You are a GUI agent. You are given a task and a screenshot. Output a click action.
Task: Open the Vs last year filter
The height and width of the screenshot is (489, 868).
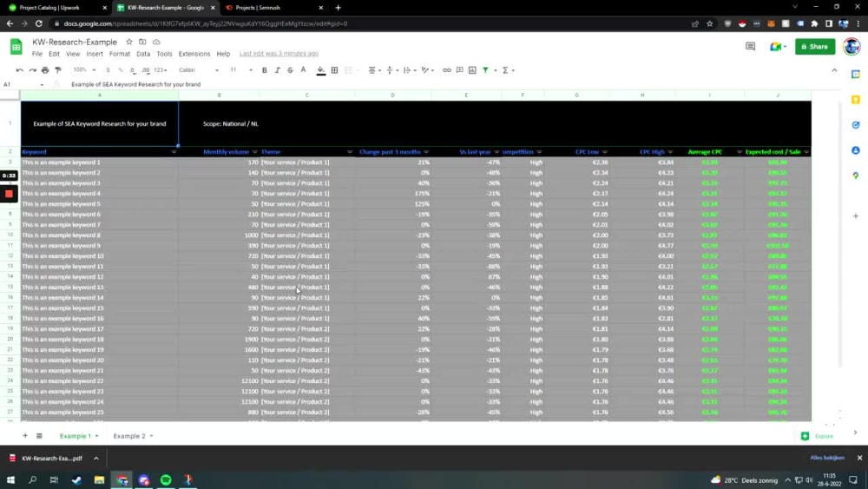pyautogui.click(x=496, y=152)
